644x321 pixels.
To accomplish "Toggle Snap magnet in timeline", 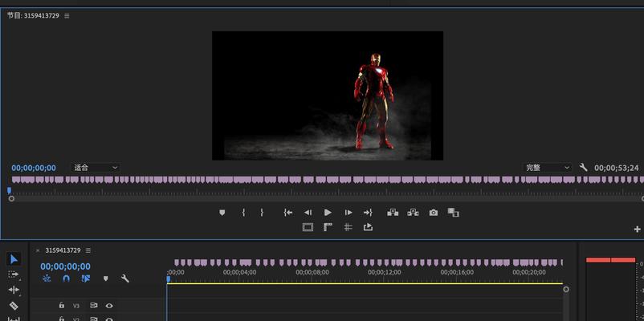I will [x=66, y=278].
